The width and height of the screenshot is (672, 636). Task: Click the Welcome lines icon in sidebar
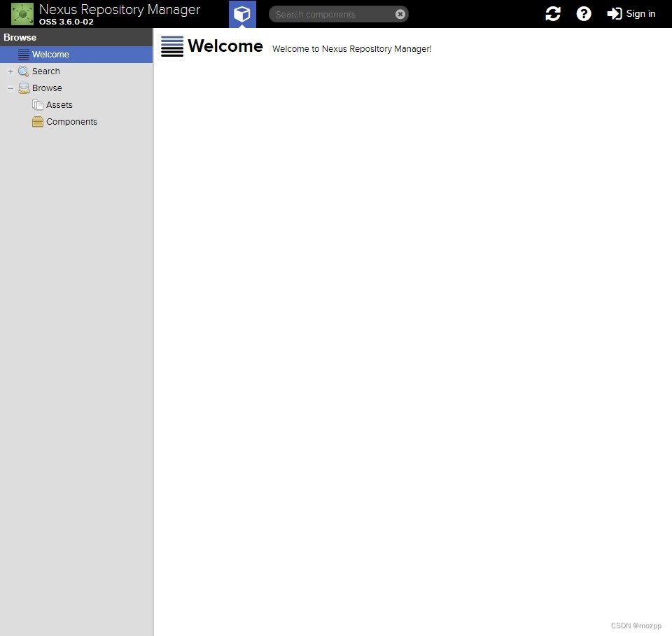point(24,55)
